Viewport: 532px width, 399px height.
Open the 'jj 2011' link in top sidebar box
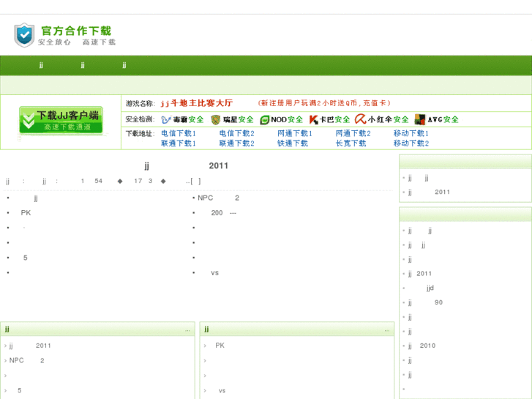click(429, 193)
